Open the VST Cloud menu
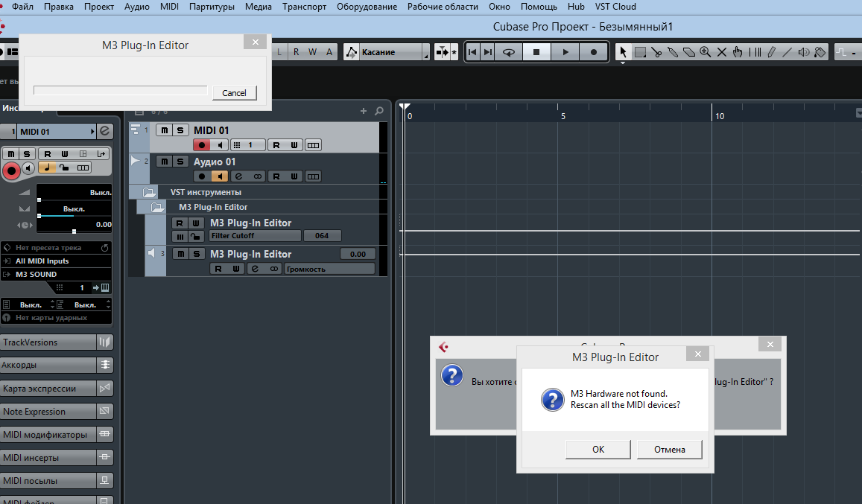The height and width of the screenshot is (504, 862). (x=615, y=7)
